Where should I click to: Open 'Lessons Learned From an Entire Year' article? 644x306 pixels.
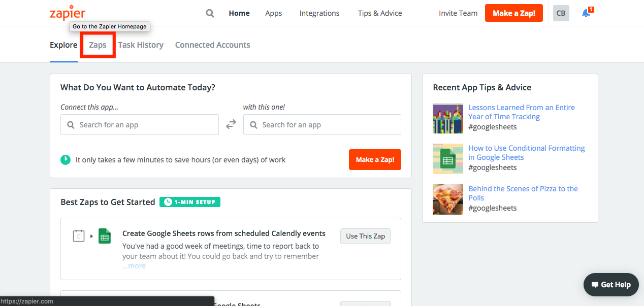(x=522, y=112)
